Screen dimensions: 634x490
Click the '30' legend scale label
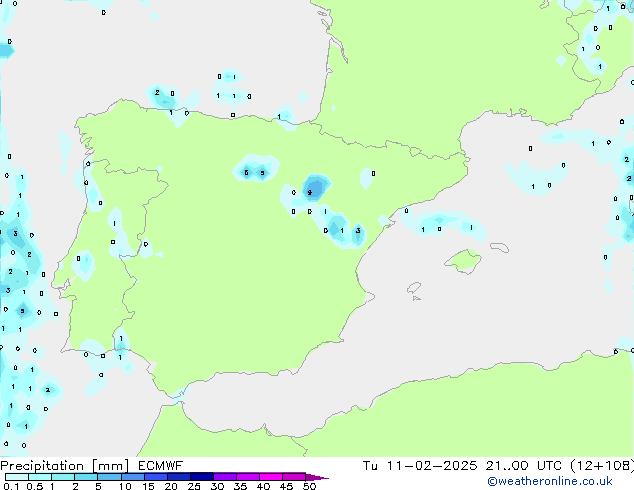[x=217, y=486]
